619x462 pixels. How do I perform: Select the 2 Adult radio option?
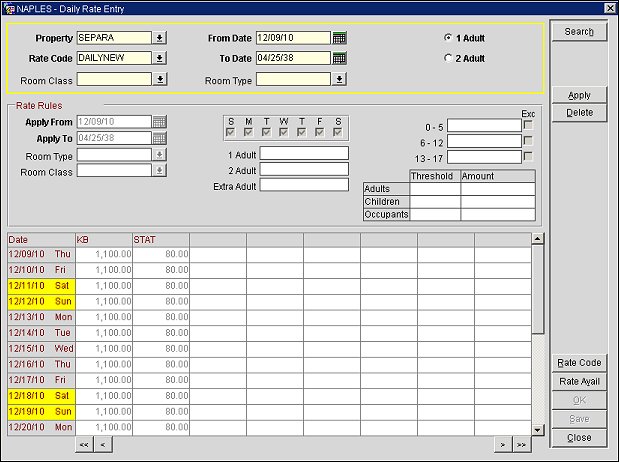447,58
